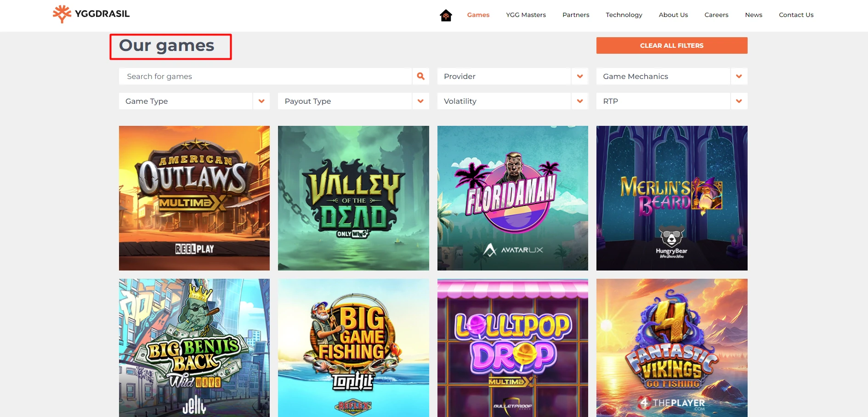This screenshot has width=868, height=417.
Task: Open the YGG Masters menu item
Action: tap(526, 15)
